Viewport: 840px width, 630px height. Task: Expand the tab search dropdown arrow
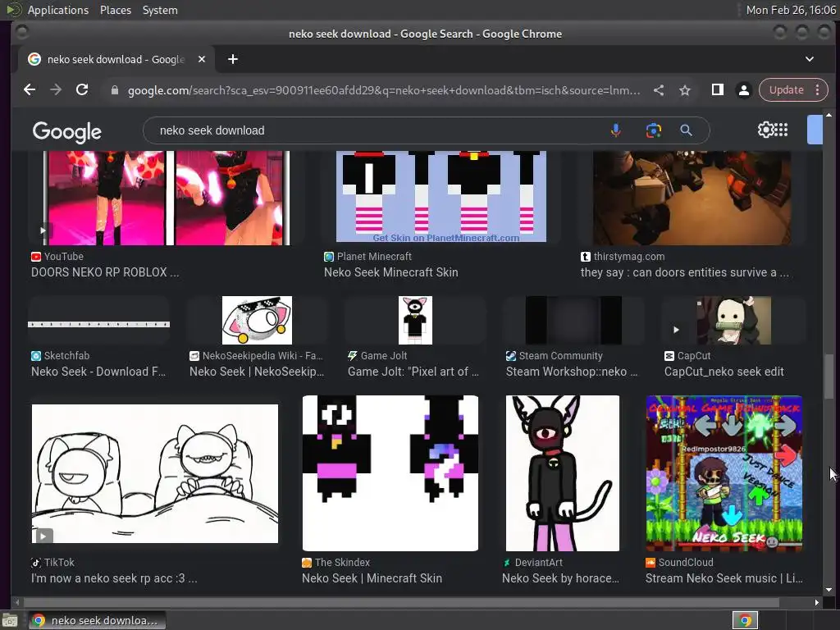(810, 59)
